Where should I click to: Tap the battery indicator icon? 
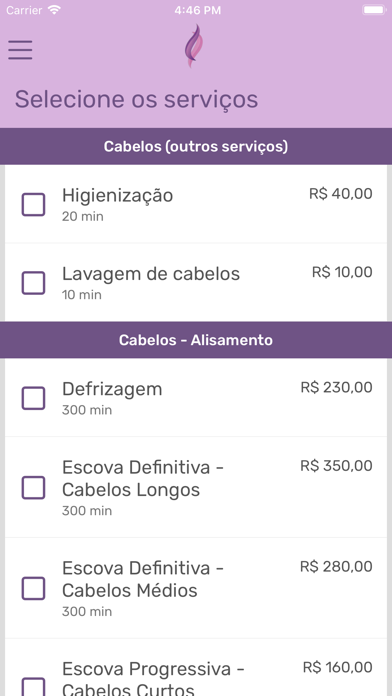tap(374, 10)
